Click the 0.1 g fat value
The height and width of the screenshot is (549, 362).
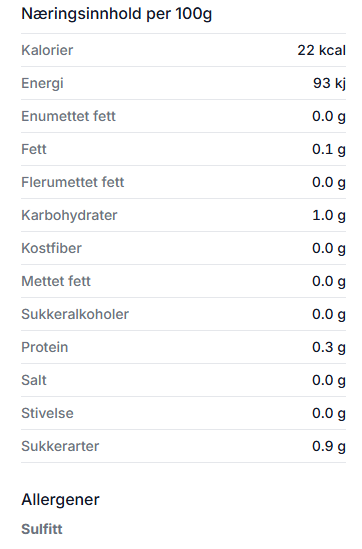[329, 149]
